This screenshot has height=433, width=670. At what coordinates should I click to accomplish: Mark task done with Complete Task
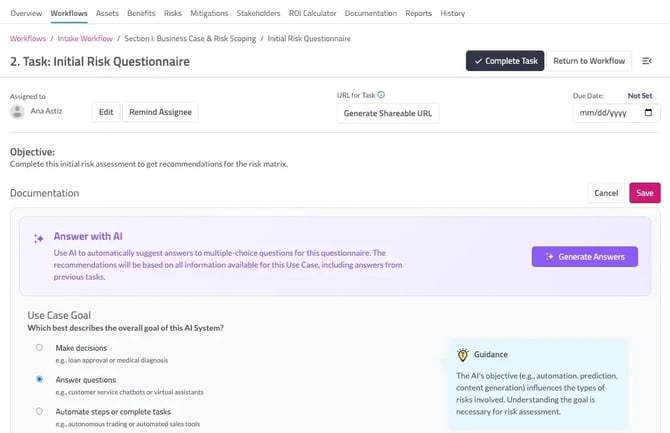[x=505, y=61]
